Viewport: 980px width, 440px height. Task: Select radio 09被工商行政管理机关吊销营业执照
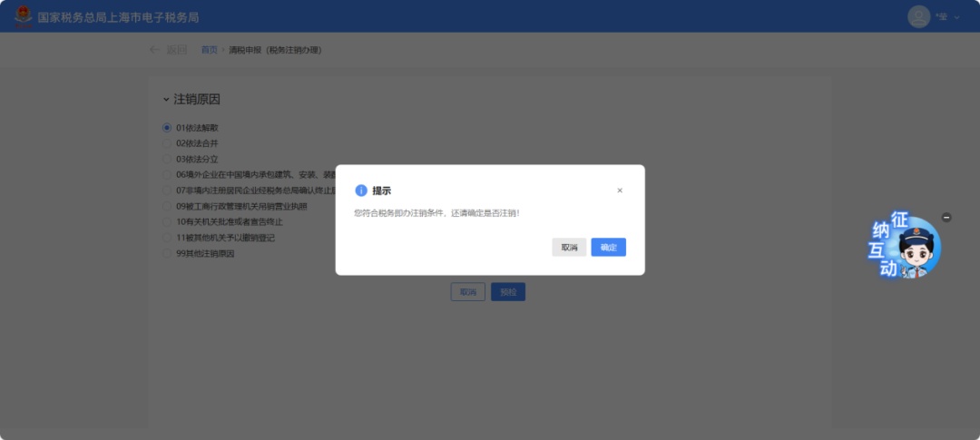pos(167,206)
